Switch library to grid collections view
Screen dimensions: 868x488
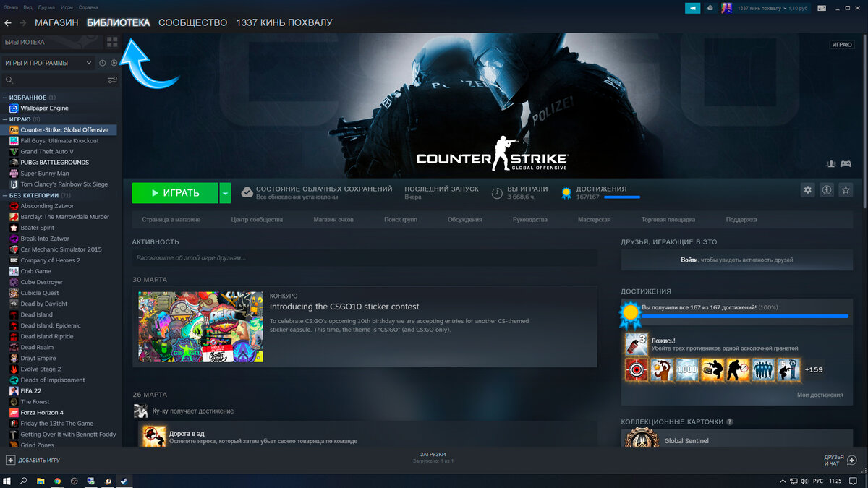tap(111, 42)
